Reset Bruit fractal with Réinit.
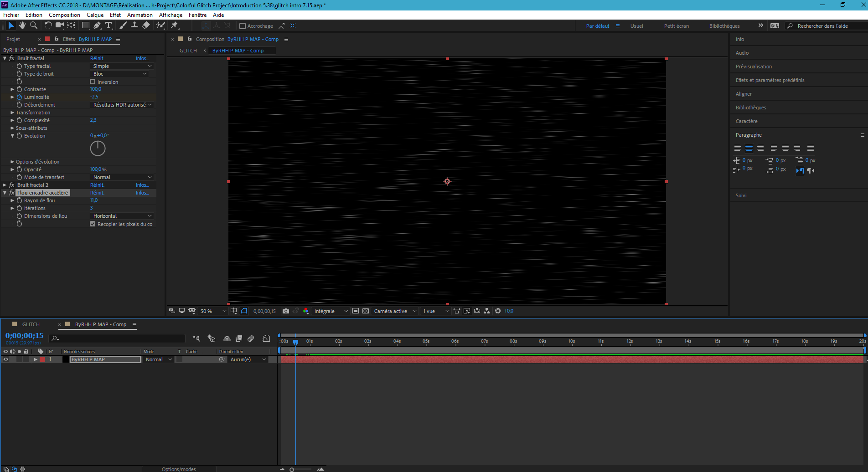Image resolution: width=868 pixels, height=472 pixels. [97, 58]
